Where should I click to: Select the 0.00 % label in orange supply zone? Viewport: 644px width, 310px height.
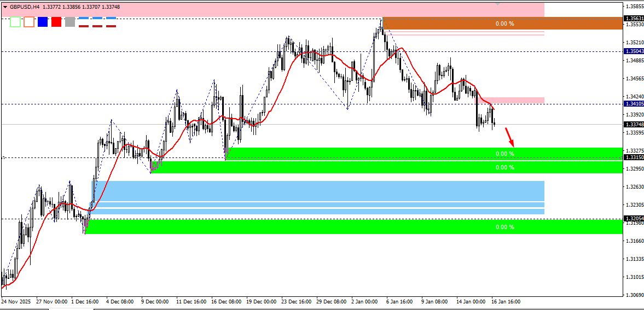(505, 24)
